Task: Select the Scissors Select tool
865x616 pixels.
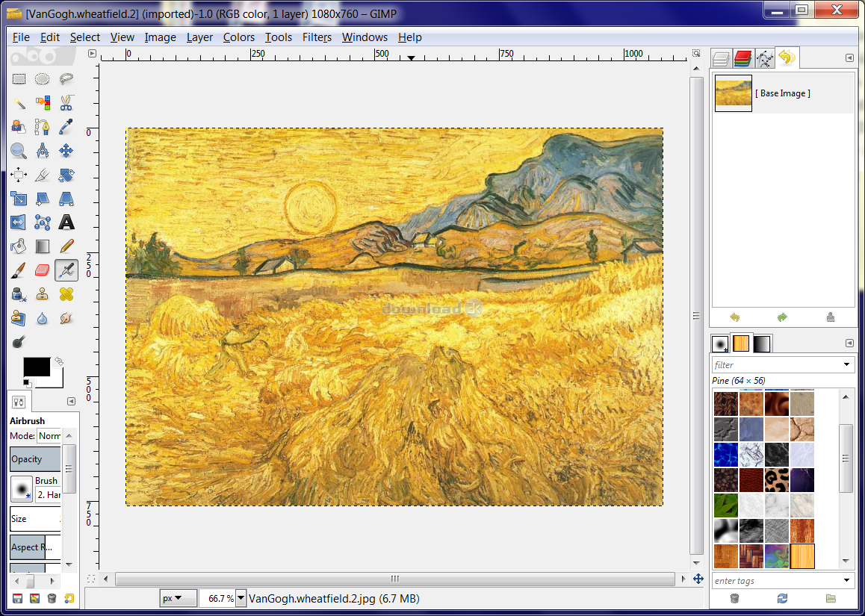Action: 66,102
